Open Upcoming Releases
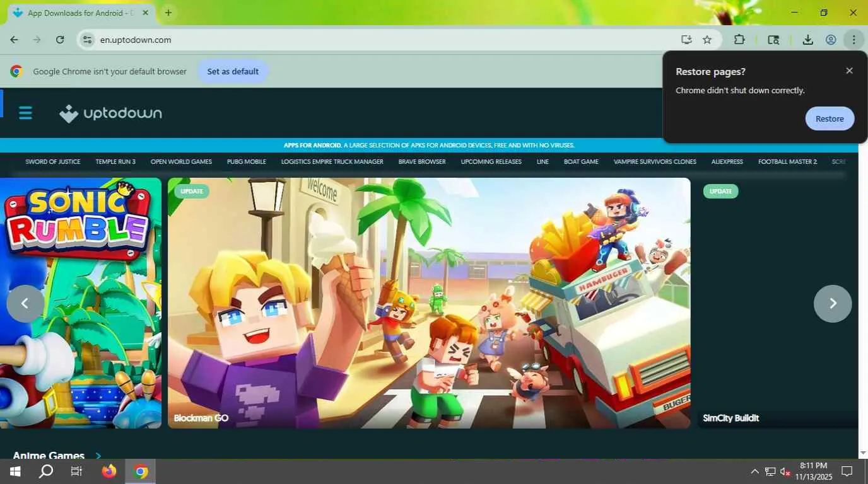868x484 pixels. (x=491, y=162)
